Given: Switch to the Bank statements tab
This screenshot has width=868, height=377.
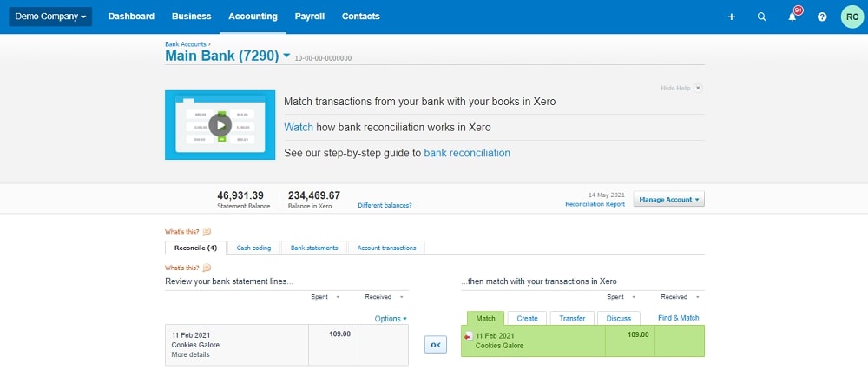Looking at the screenshot, I should 314,248.
